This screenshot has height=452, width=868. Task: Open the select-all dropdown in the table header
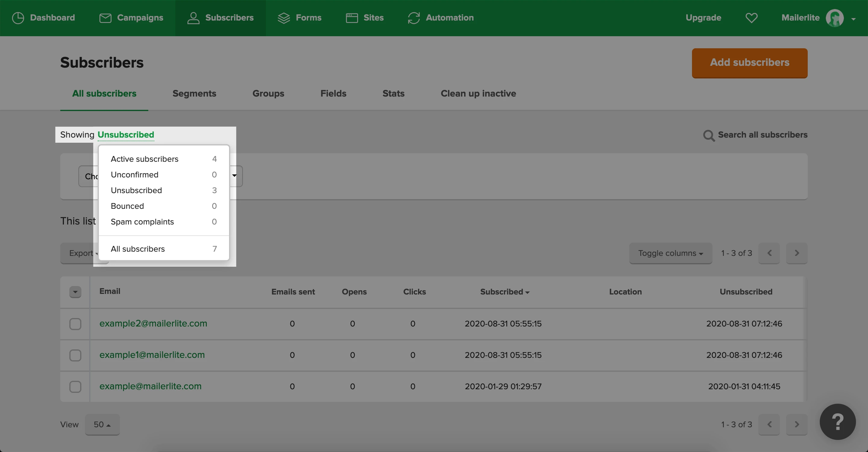(75, 292)
